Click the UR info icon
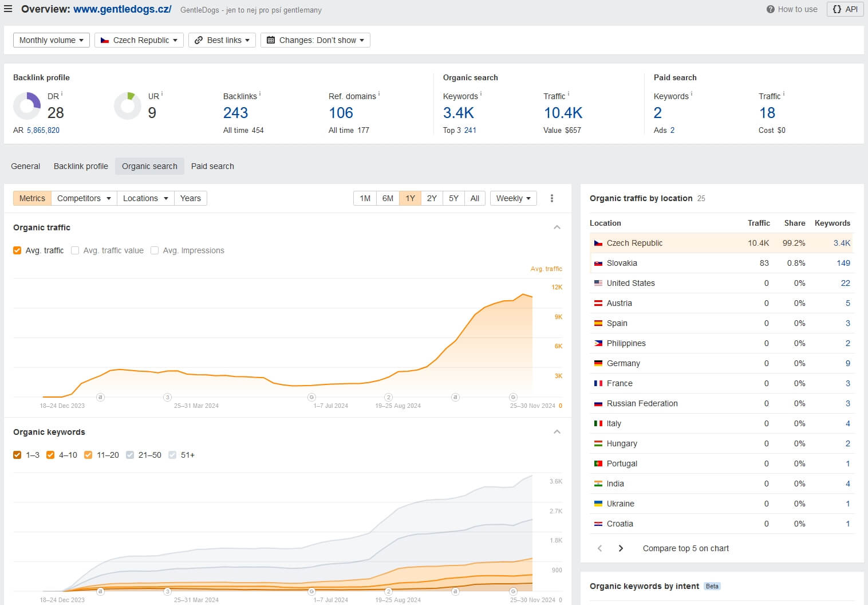This screenshot has height=605, width=868. point(162,94)
